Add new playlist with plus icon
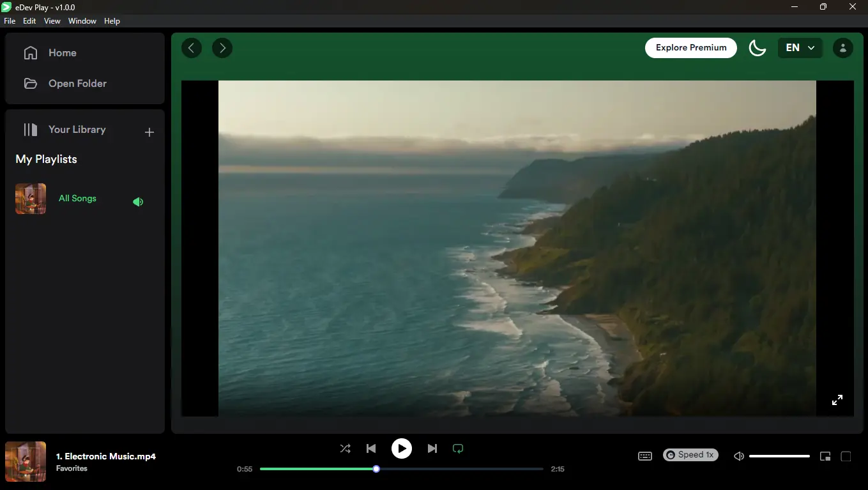Viewport: 868px width, 490px height. [149, 132]
